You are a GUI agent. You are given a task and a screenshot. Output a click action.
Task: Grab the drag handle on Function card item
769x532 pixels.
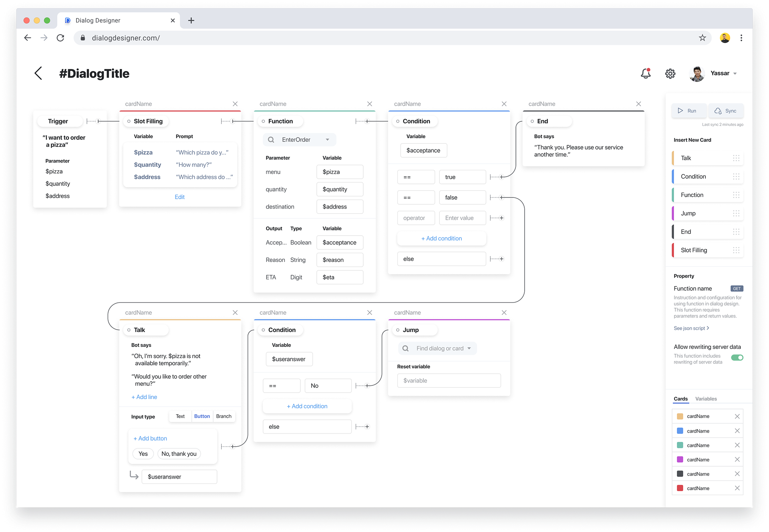coord(736,195)
